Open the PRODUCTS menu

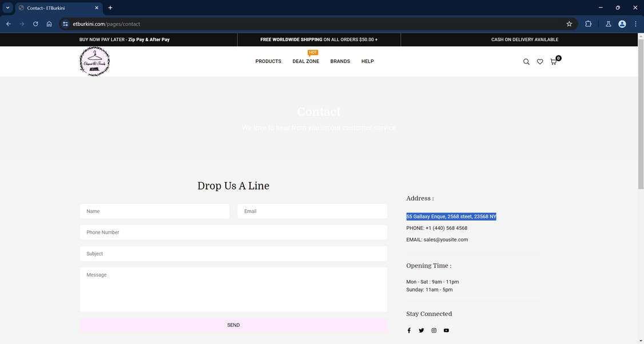268,61
